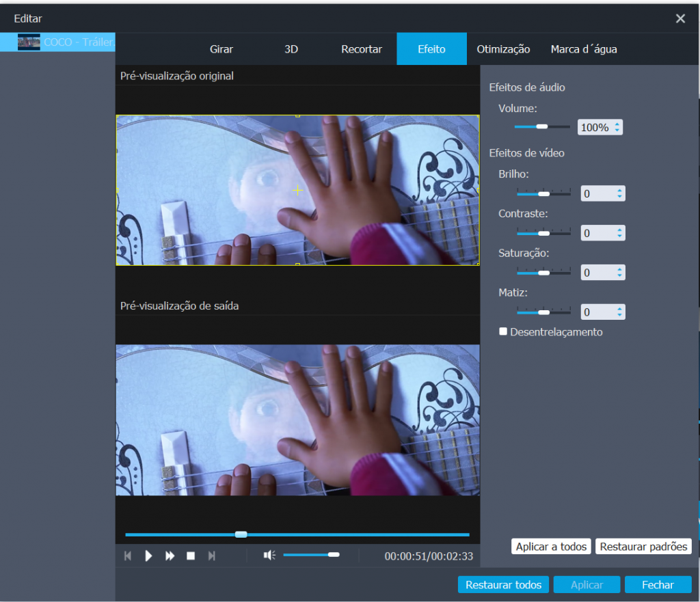
Task: Click the Matiz slider handle
Action: click(x=543, y=312)
